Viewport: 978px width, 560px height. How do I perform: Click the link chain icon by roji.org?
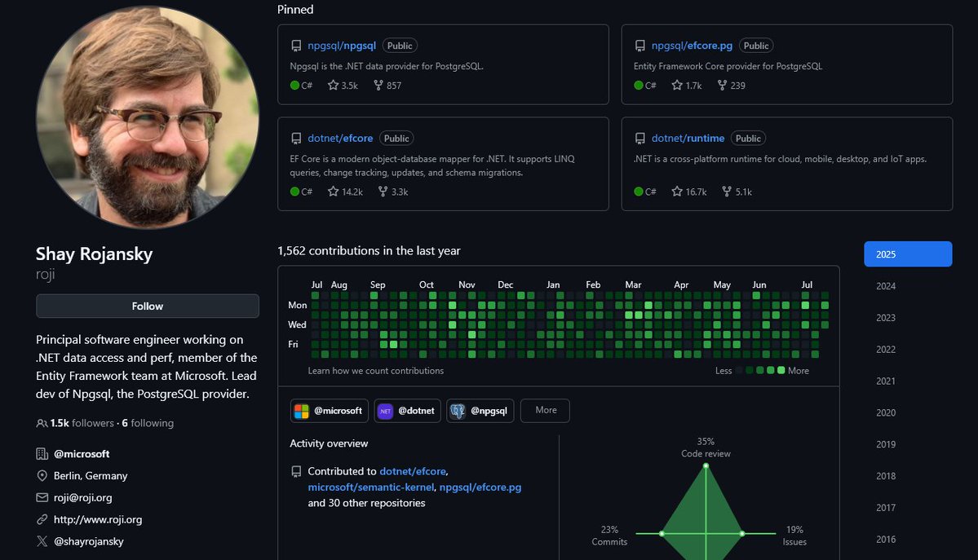[x=42, y=519]
